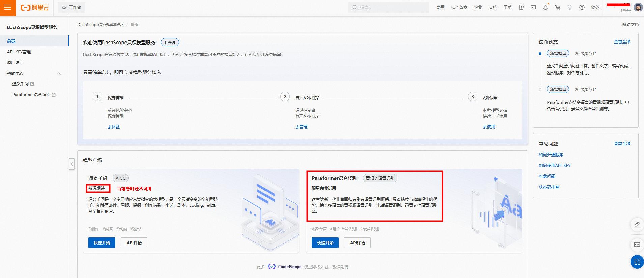Click the #创作 hashtag
644x278 pixels.
(x=94, y=229)
